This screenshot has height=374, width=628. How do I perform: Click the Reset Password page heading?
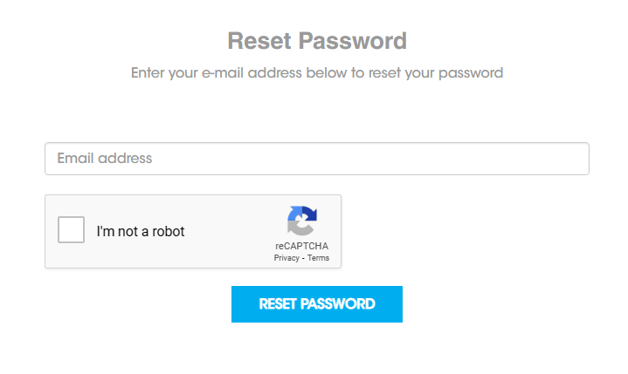317,41
